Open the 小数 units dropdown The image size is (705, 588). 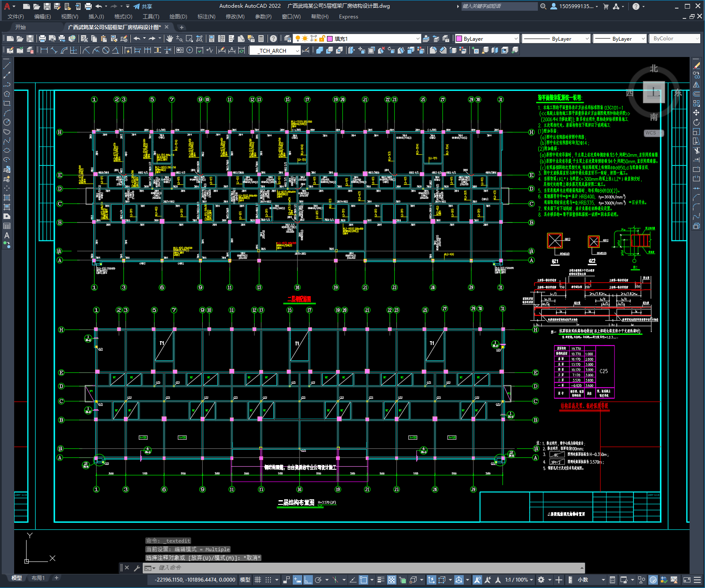591,580
